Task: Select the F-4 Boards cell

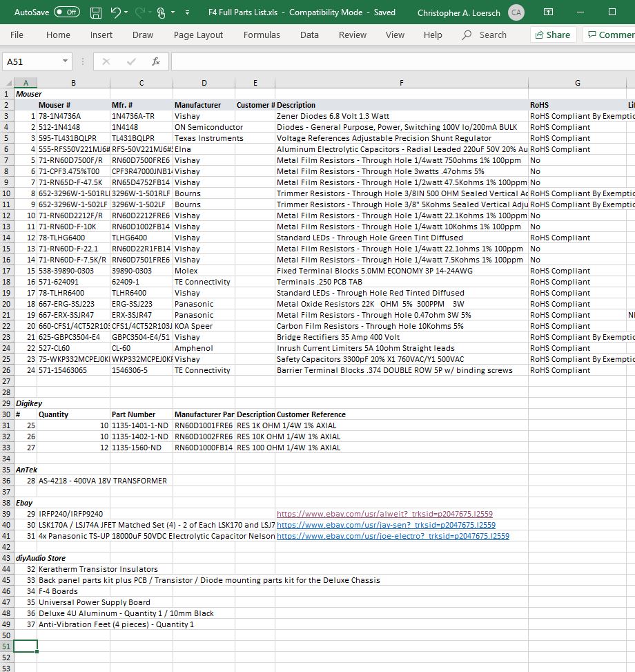Action: click(x=74, y=591)
